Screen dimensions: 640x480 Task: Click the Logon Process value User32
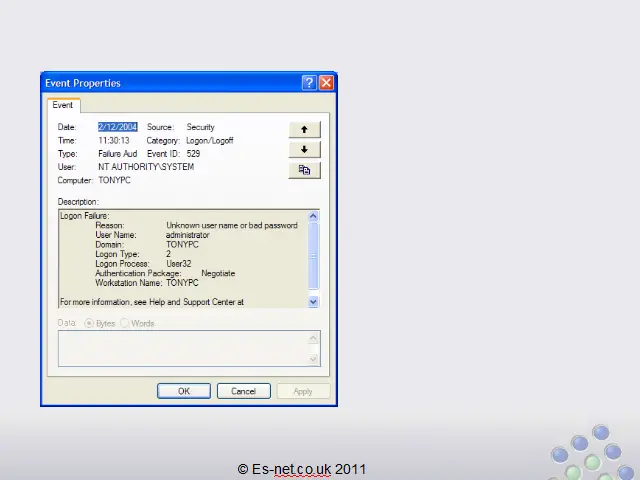coord(179,264)
